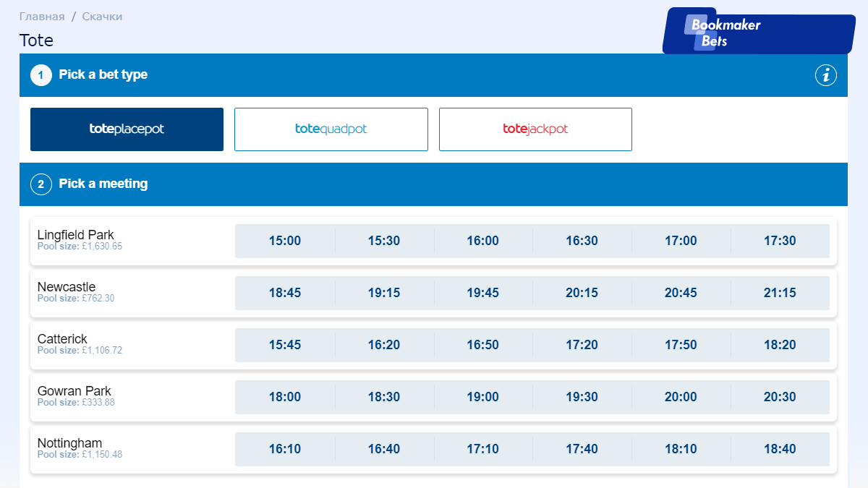This screenshot has width=868, height=488.
Task: Go to Главная breadcrumb link
Action: click(42, 16)
